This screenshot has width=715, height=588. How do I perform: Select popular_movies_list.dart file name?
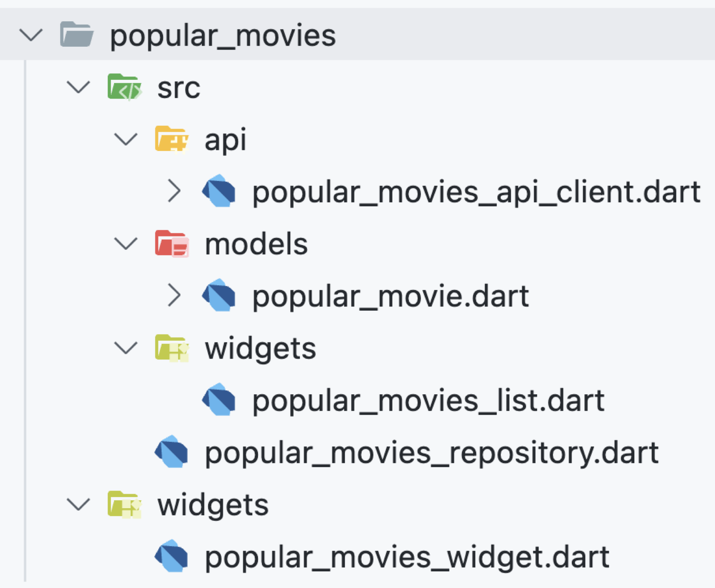pos(428,400)
